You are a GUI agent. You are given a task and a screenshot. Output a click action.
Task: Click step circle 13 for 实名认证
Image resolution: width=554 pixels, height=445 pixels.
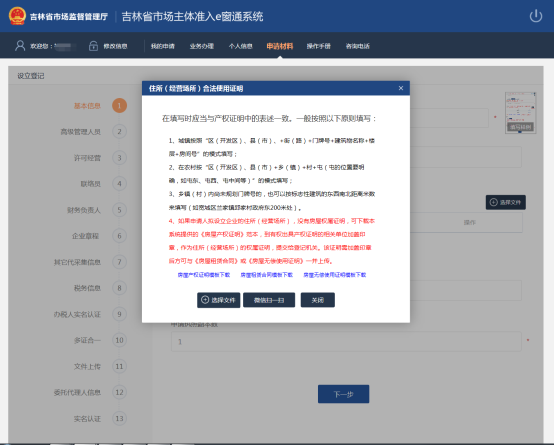point(119,418)
